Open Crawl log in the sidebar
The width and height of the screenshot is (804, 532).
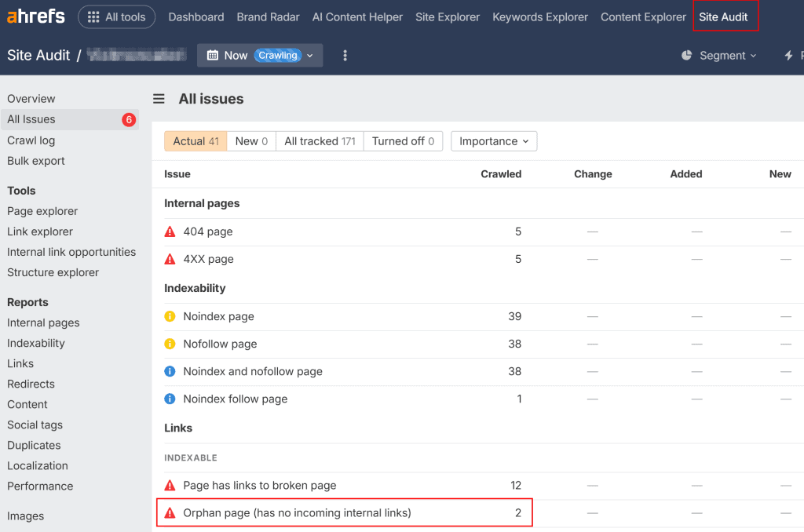coord(31,140)
